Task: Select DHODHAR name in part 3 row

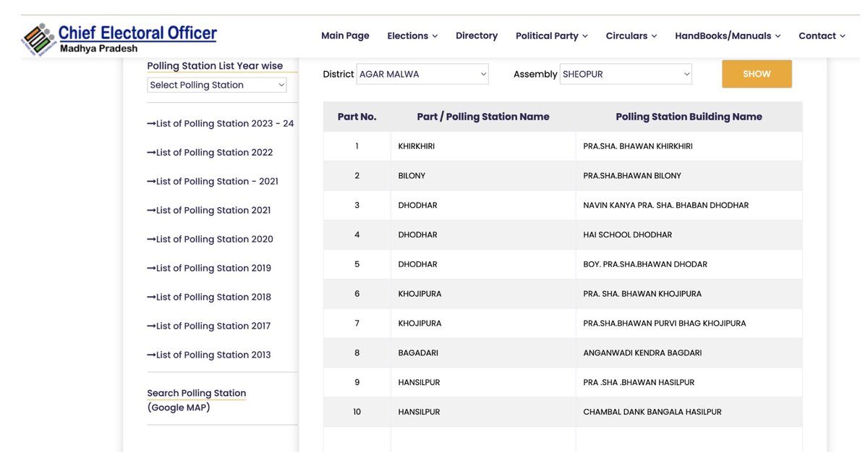Action: (x=483, y=206)
